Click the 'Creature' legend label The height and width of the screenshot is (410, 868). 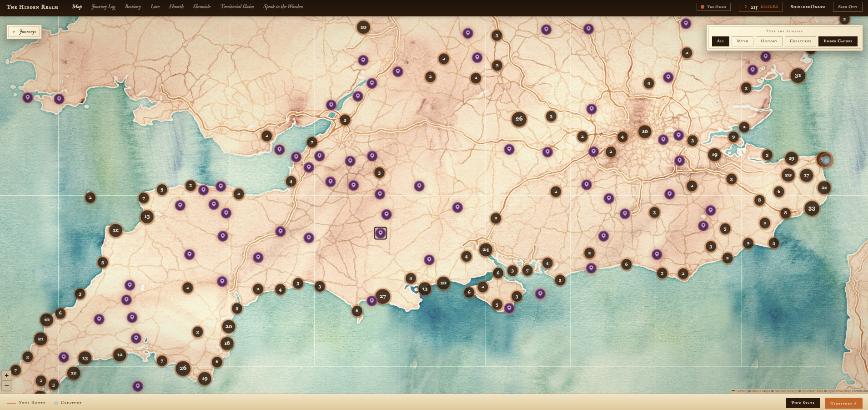[x=71, y=403]
